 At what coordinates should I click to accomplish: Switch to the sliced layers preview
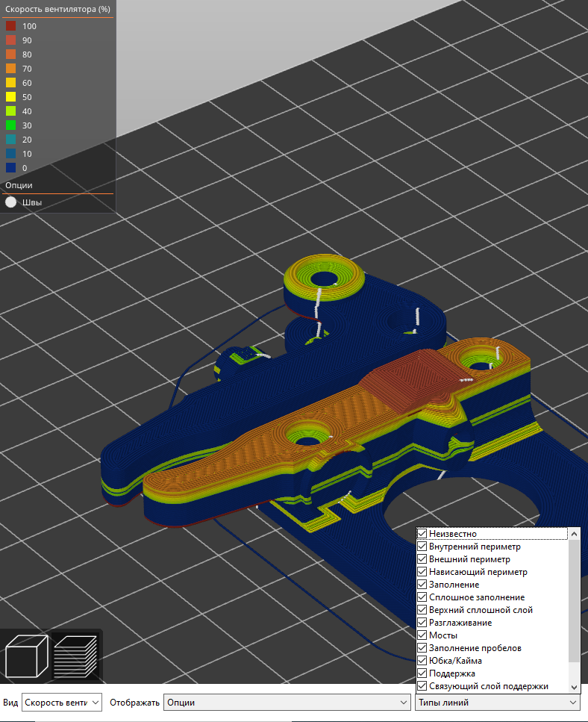[75, 655]
